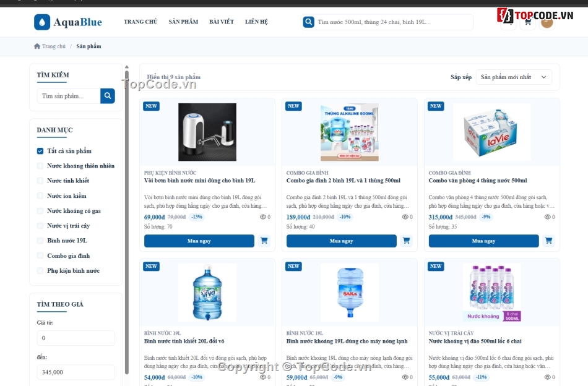Open the Sắp xếp sort dropdown

(513, 77)
